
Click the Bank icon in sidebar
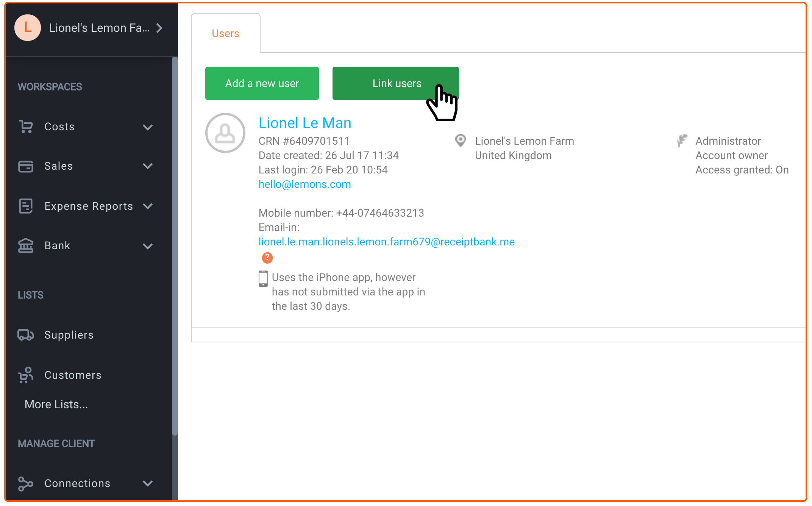coord(26,245)
